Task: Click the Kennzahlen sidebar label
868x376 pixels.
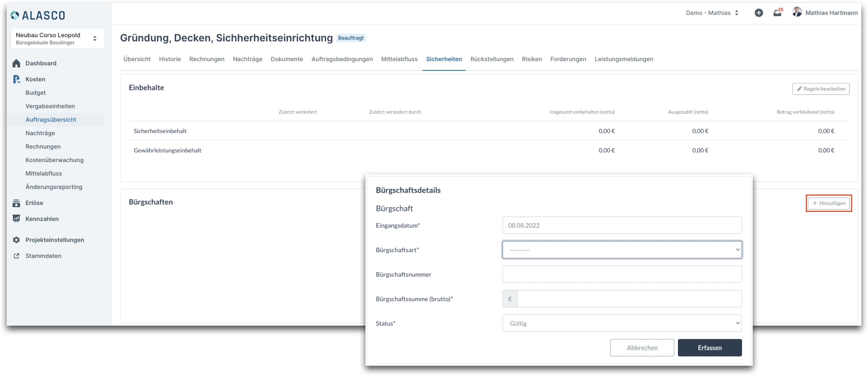Action: 42,219
